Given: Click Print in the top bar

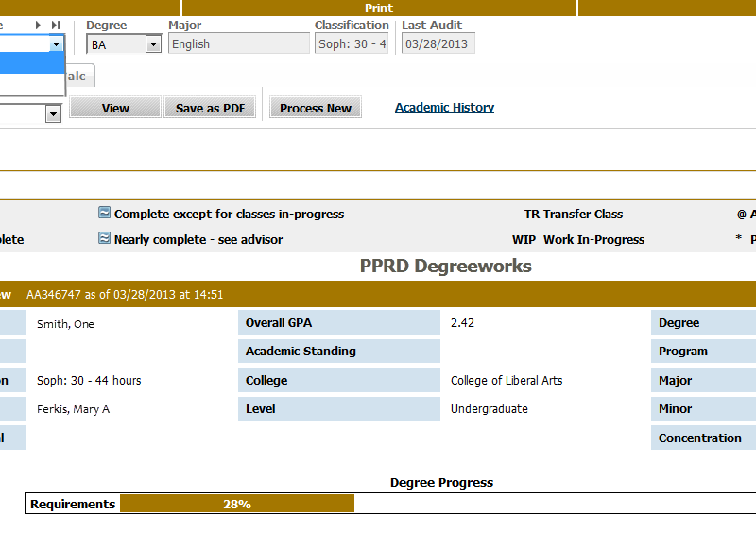Looking at the screenshot, I should click(378, 8).
